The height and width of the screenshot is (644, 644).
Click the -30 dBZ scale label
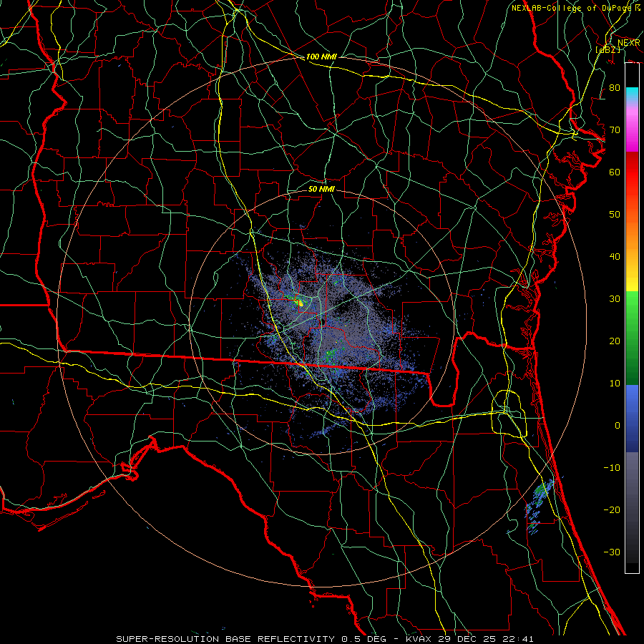[612, 552]
